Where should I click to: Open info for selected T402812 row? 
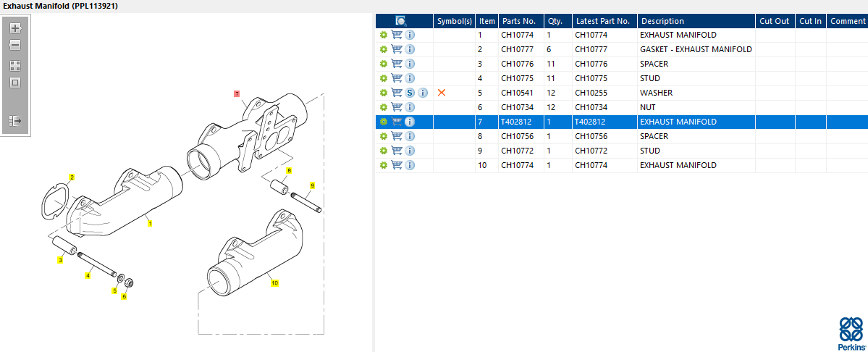click(410, 122)
